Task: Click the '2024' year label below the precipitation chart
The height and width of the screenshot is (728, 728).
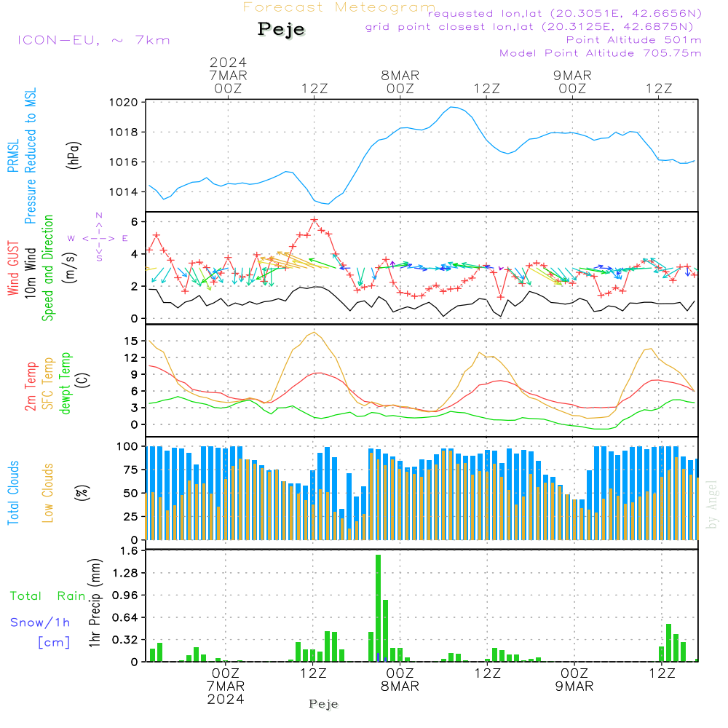Action: click(226, 699)
